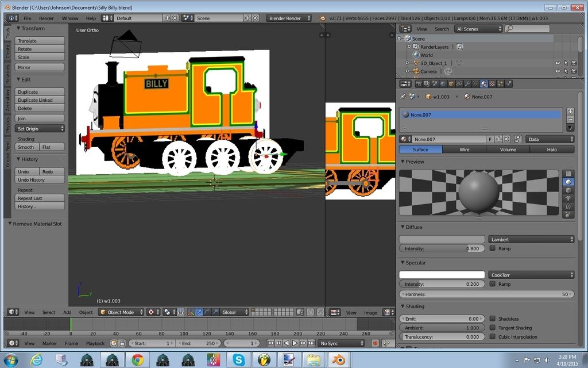The height and width of the screenshot is (368, 588).
Task: Click the Smooth shading button
Action: pyautogui.click(x=27, y=147)
